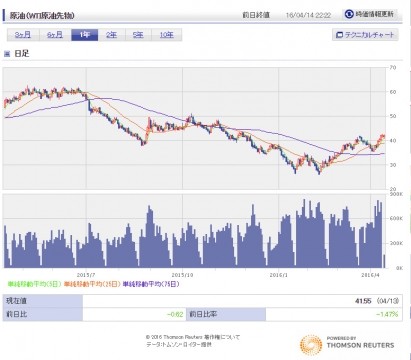Click the 時価情報更新 refresh button

(370, 14)
